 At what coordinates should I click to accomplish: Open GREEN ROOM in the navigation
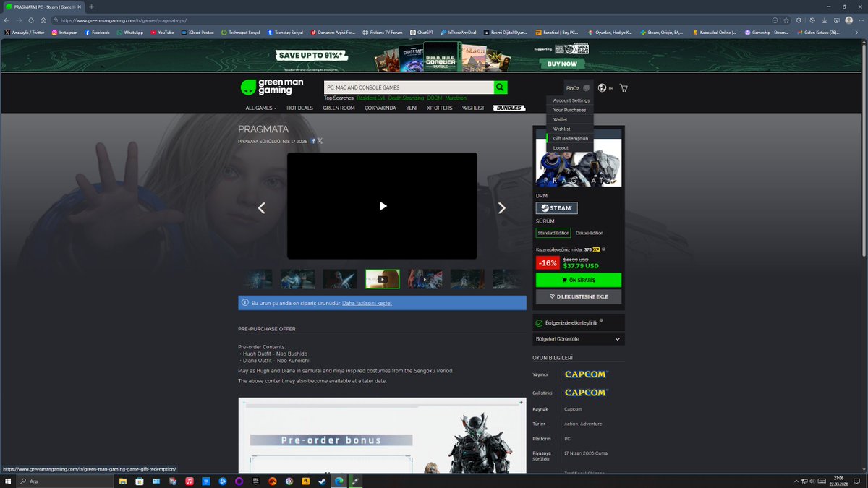(339, 108)
